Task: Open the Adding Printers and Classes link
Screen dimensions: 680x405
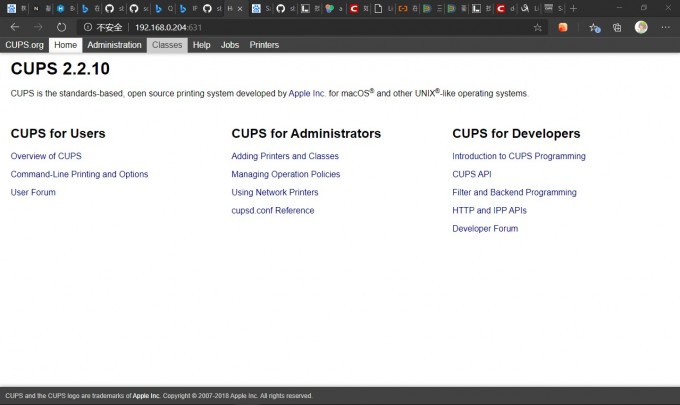Action: (x=285, y=156)
